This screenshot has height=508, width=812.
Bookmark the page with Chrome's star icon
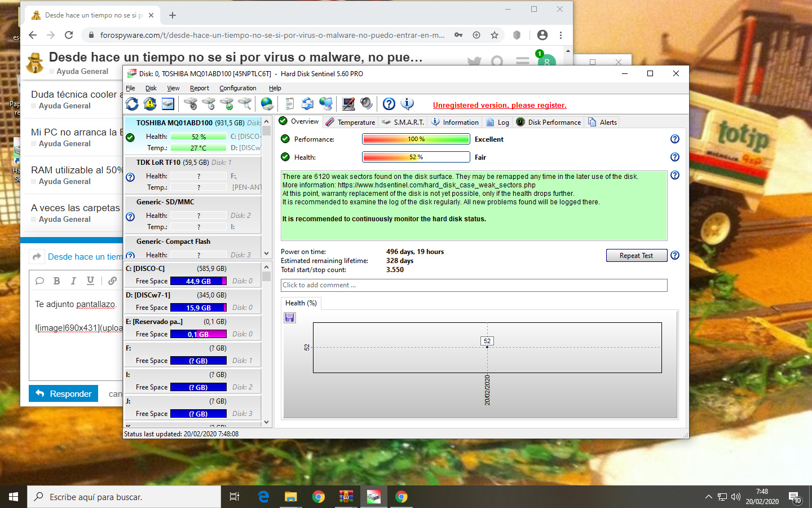click(x=495, y=35)
